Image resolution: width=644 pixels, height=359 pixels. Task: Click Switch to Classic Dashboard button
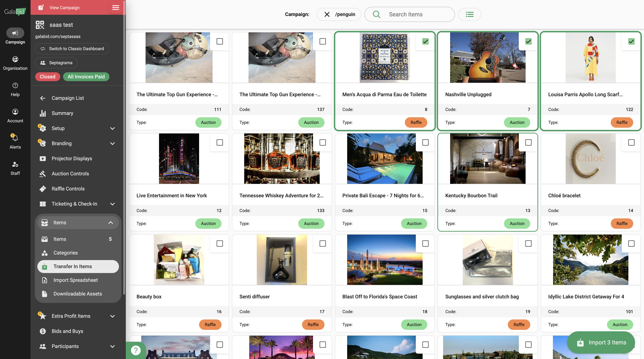(x=72, y=49)
